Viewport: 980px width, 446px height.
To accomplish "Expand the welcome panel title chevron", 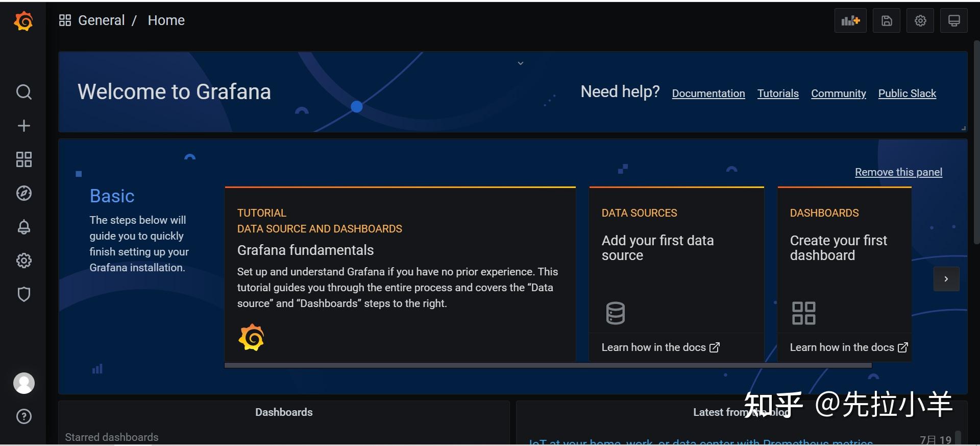I will (x=521, y=63).
